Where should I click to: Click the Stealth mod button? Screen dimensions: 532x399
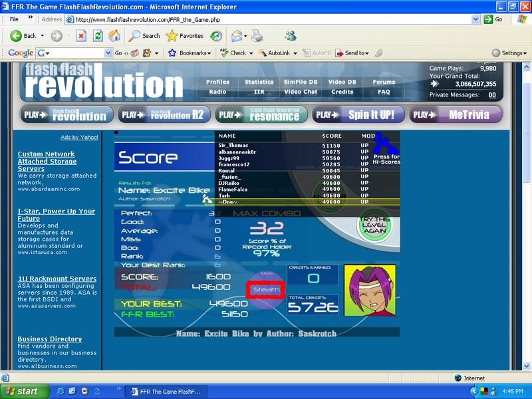(265, 290)
